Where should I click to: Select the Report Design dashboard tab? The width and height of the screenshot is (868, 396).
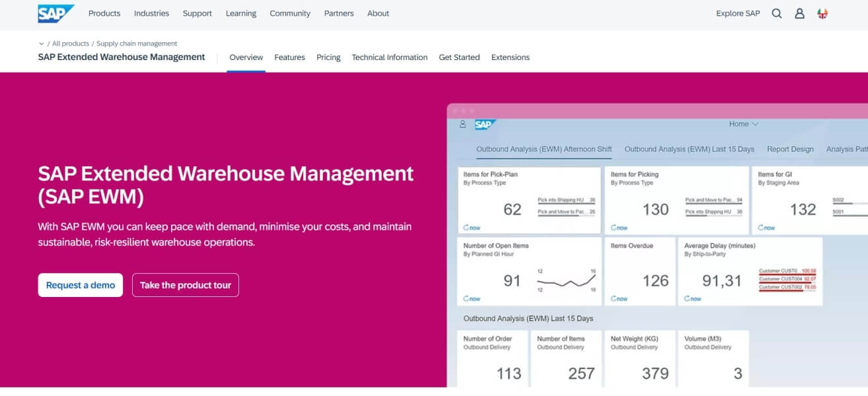pos(790,149)
